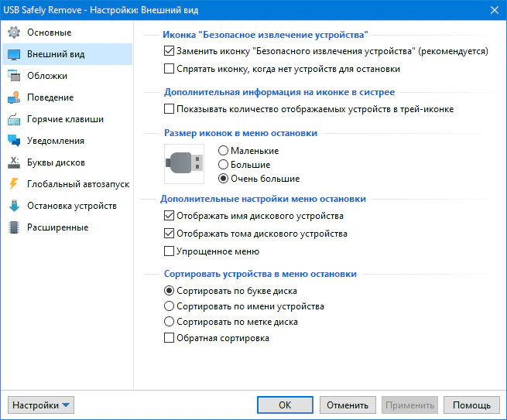The height and width of the screenshot is (420, 507).
Task: Select the Маленькие icon size option
Action: [224, 151]
